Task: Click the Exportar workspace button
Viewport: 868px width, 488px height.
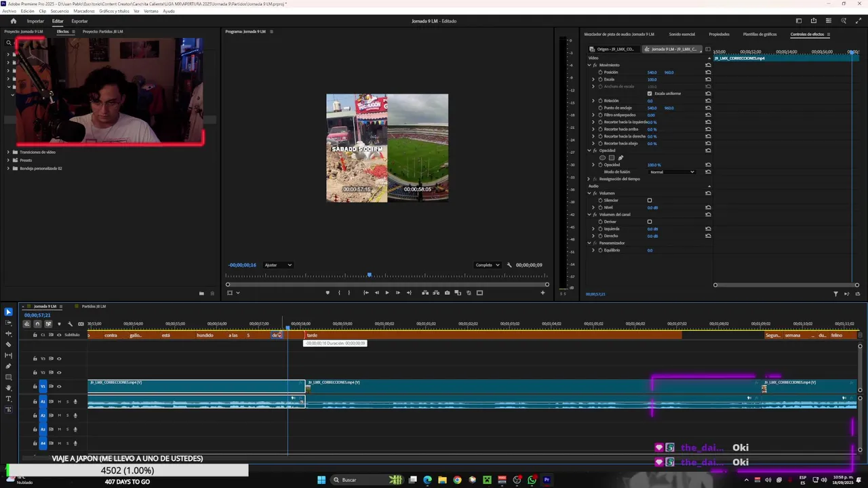Action: 79,21
